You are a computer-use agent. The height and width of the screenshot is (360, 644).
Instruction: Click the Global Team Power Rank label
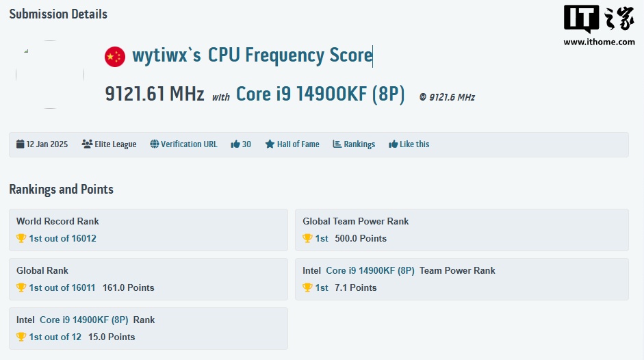356,221
